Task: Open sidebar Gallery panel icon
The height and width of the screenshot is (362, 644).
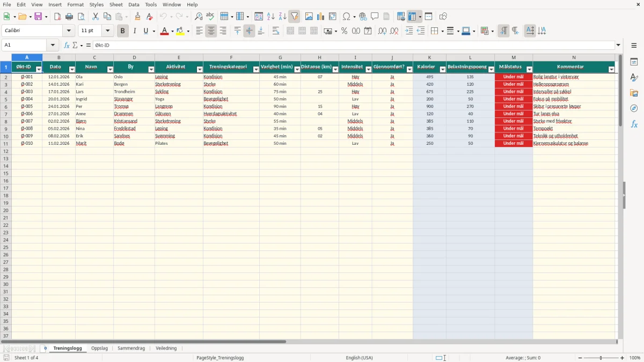Action: click(x=634, y=93)
